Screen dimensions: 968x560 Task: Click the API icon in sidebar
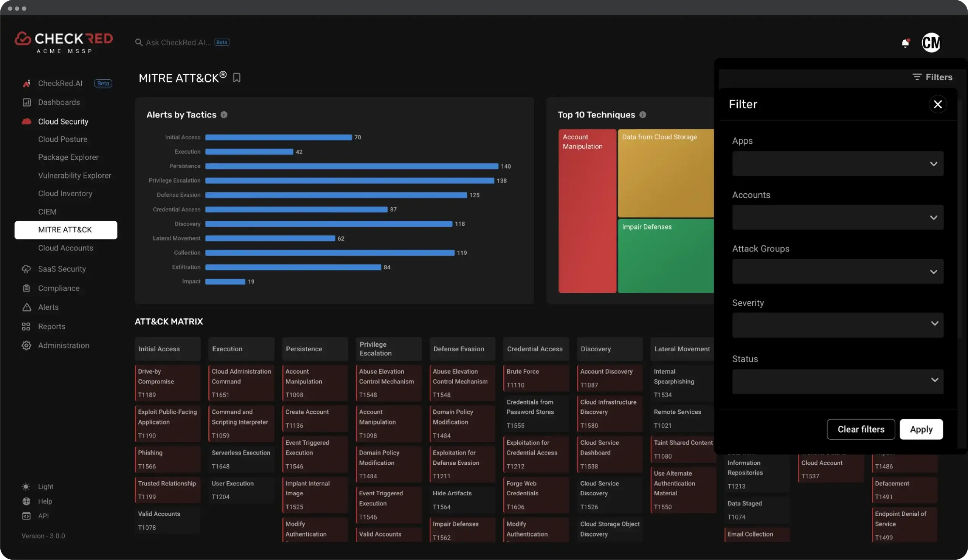tap(26, 516)
